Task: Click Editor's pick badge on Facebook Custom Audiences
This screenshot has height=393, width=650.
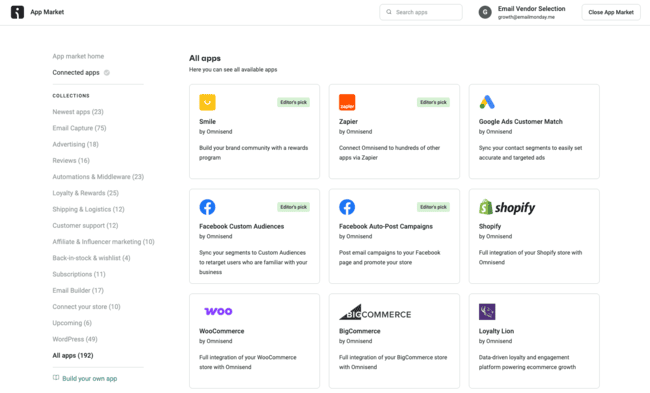Action: (293, 207)
